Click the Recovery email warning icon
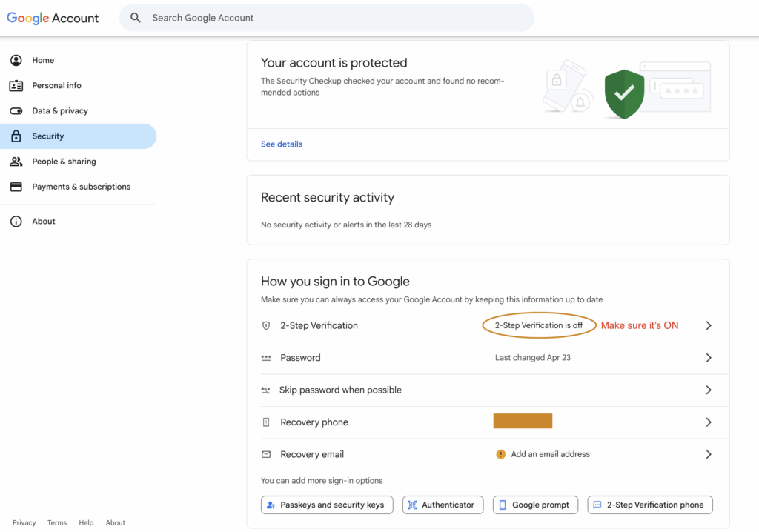The image size is (759, 532). click(x=500, y=454)
